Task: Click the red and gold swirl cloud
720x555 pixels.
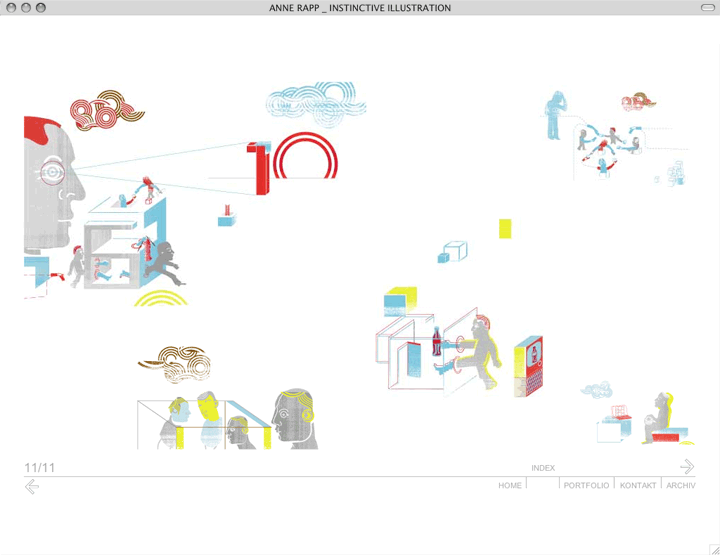Action: pos(105,112)
